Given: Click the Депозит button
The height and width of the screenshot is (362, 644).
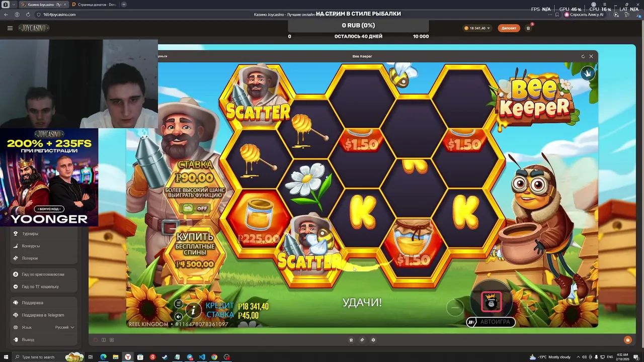Looking at the screenshot, I should 509,28.
